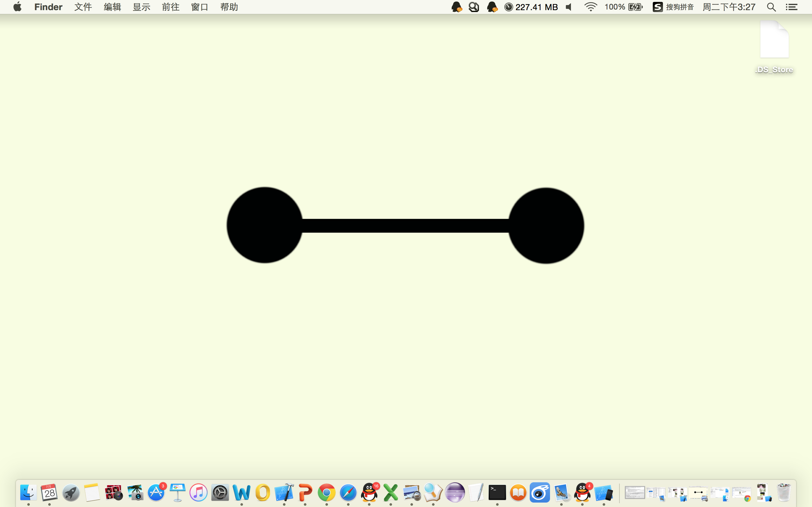This screenshot has height=507, width=812.
Task: Toggle Notification Center list icon
Action: click(791, 7)
